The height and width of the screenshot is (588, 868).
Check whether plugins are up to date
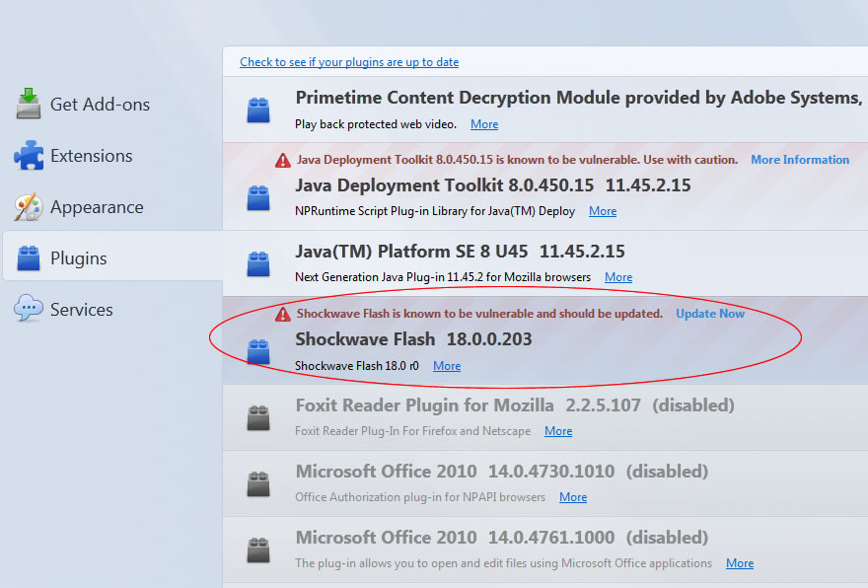349,62
